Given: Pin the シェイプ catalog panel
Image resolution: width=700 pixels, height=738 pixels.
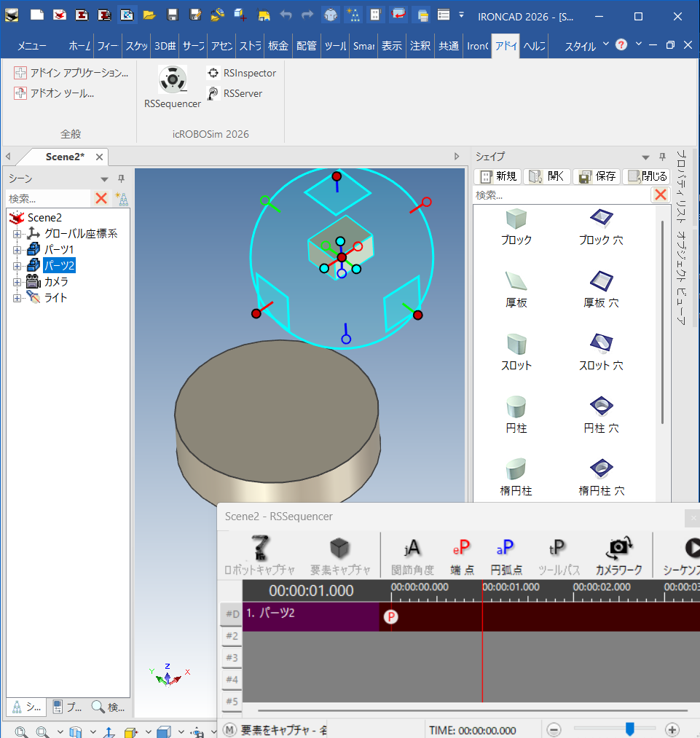Looking at the screenshot, I should (x=662, y=157).
